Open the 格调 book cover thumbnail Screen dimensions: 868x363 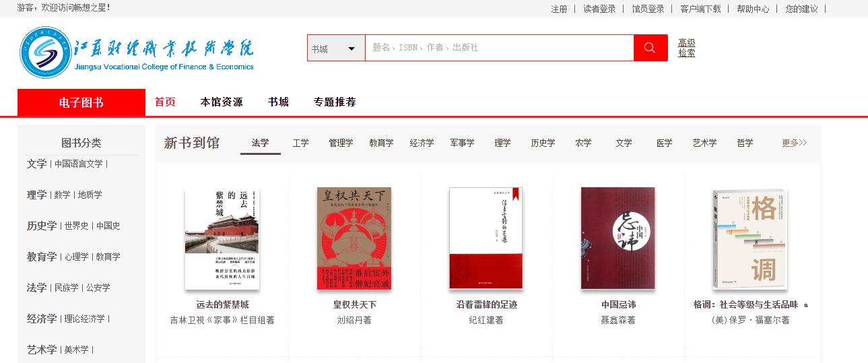pyautogui.click(x=750, y=238)
